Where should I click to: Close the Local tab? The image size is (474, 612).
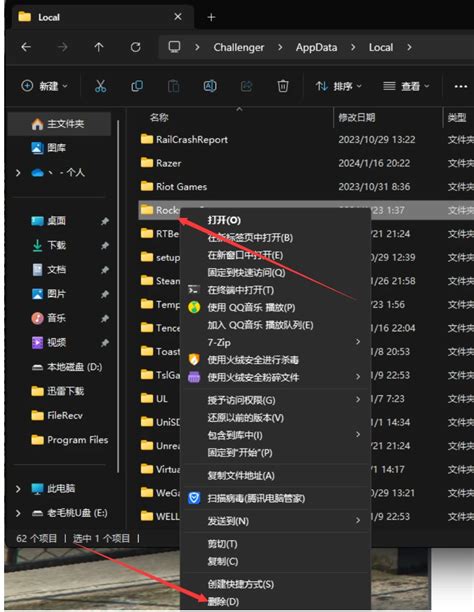[178, 17]
